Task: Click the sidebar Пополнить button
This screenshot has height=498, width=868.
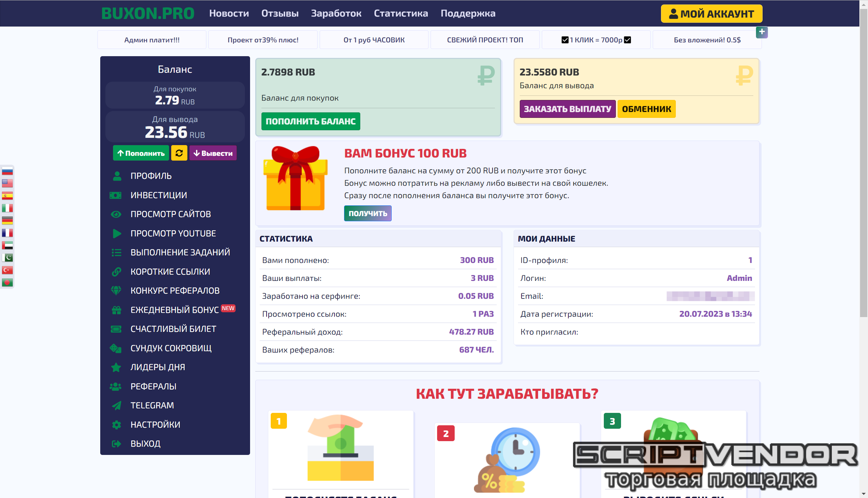Action: click(141, 153)
